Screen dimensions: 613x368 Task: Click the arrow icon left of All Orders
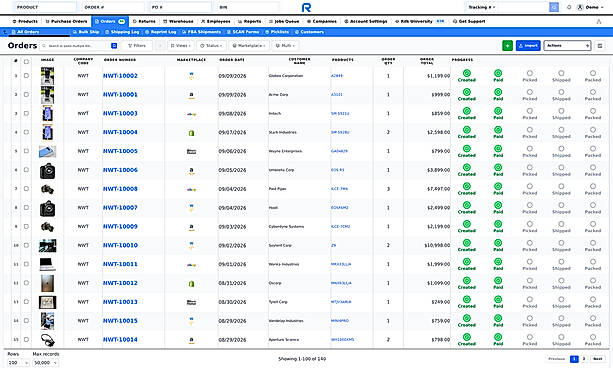click(5, 32)
